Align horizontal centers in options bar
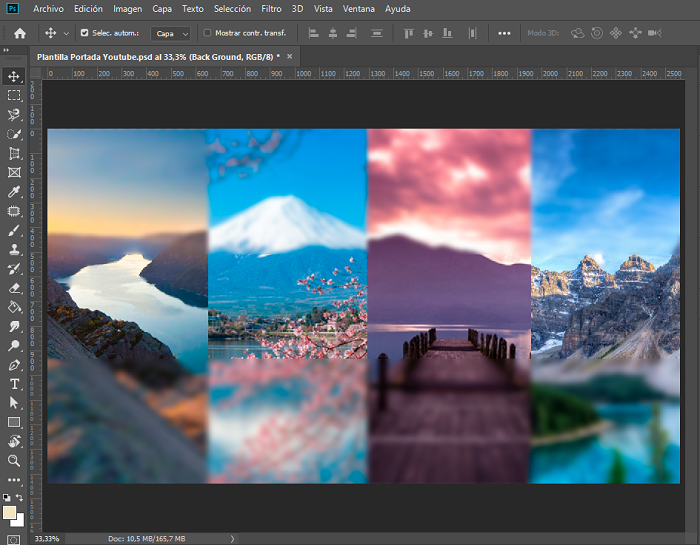The height and width of the screenshot is (545, 700). pyautogui.click(x=333, y=33)
